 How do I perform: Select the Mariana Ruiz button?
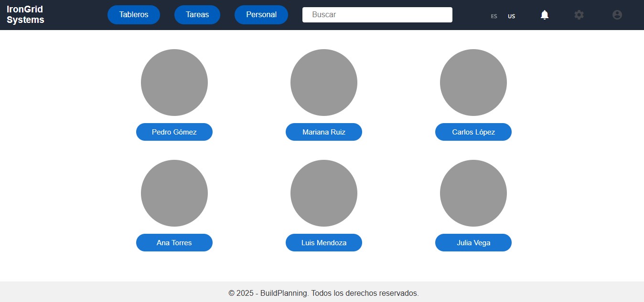324,132
